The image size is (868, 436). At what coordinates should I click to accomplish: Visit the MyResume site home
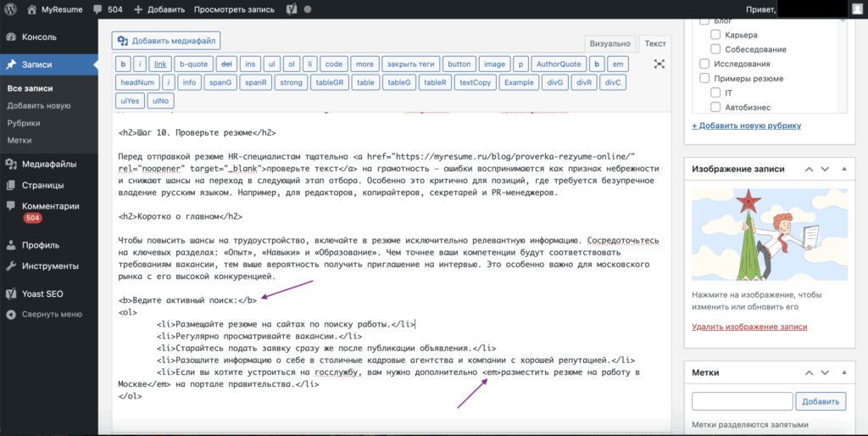pos(55,9)
